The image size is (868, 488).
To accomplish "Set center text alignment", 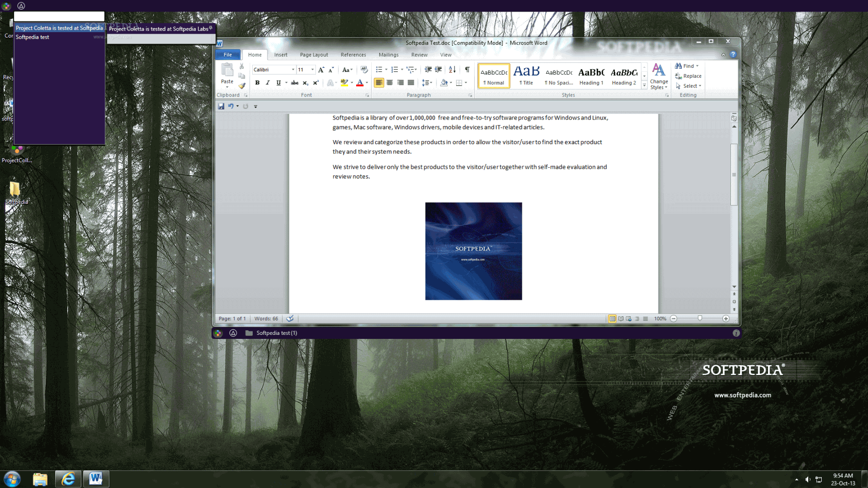I will pyautogui.click(x=390, y=83).
